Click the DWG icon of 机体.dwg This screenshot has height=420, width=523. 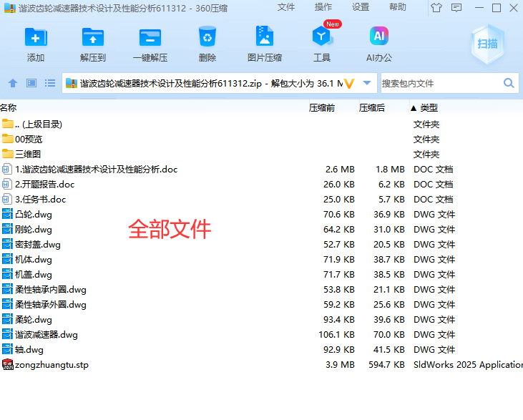pyautogui.click(x=7, y=259)
